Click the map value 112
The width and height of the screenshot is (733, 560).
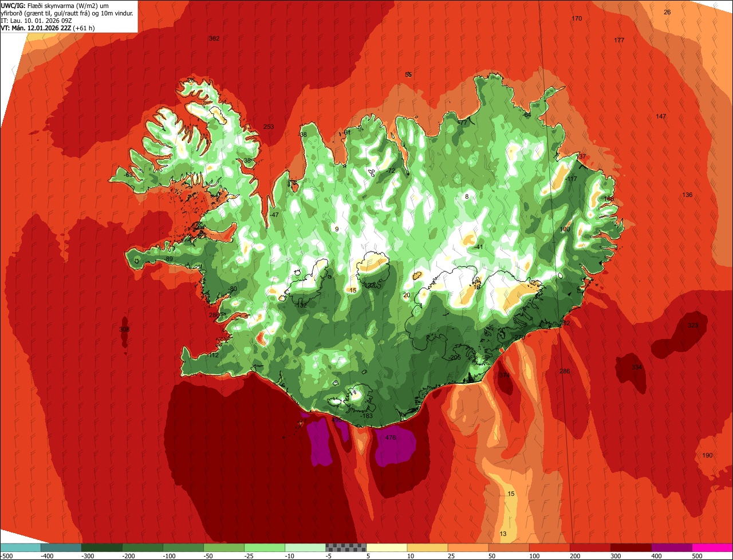(213, 355)
